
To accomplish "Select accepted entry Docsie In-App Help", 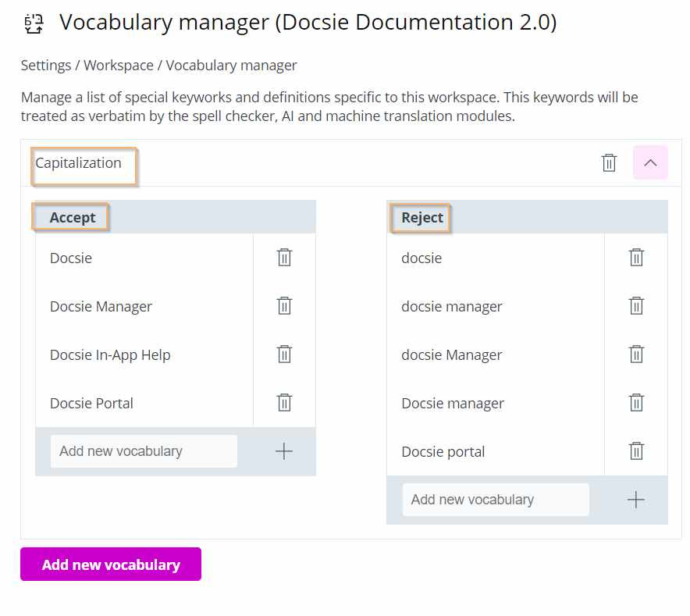I will [110, 355].
